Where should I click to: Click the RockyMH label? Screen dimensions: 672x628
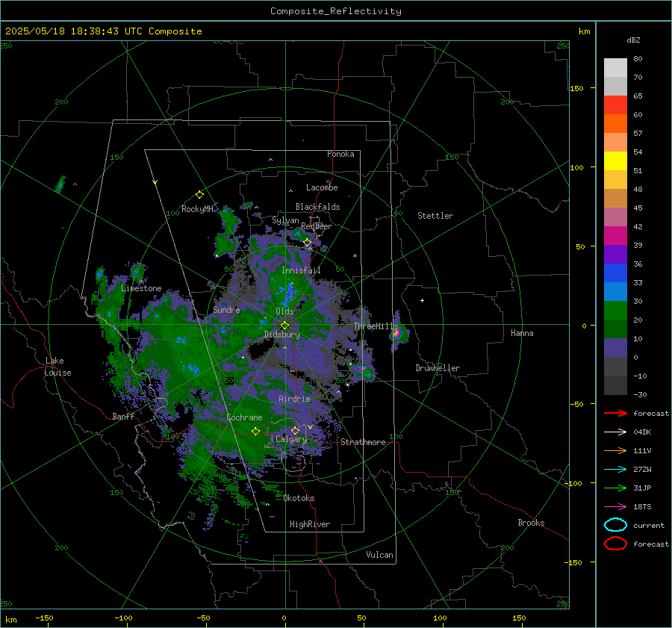click(197, 209)
